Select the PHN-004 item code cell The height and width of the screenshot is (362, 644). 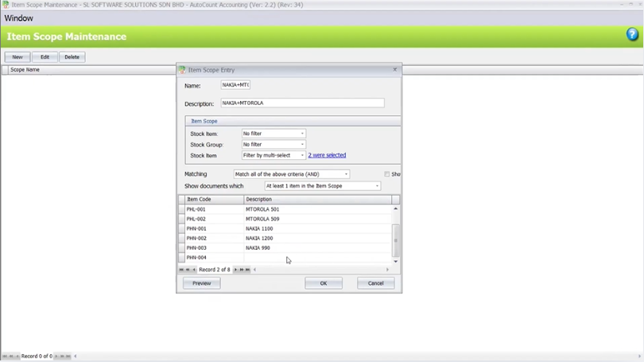click(215, 258)
